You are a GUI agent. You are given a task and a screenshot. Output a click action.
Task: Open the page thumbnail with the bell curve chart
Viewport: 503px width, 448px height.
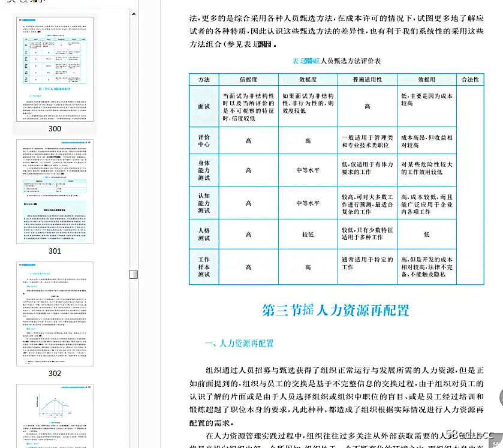click(55, 416)
